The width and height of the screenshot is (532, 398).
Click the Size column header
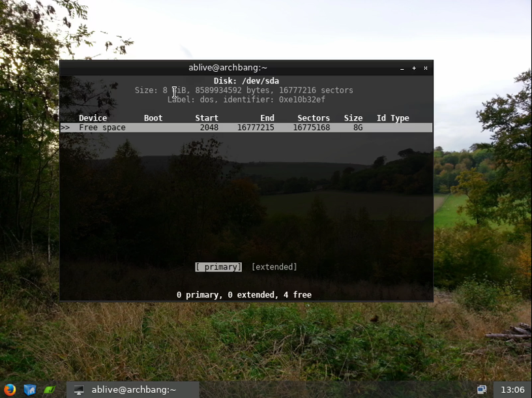point(353,118)
